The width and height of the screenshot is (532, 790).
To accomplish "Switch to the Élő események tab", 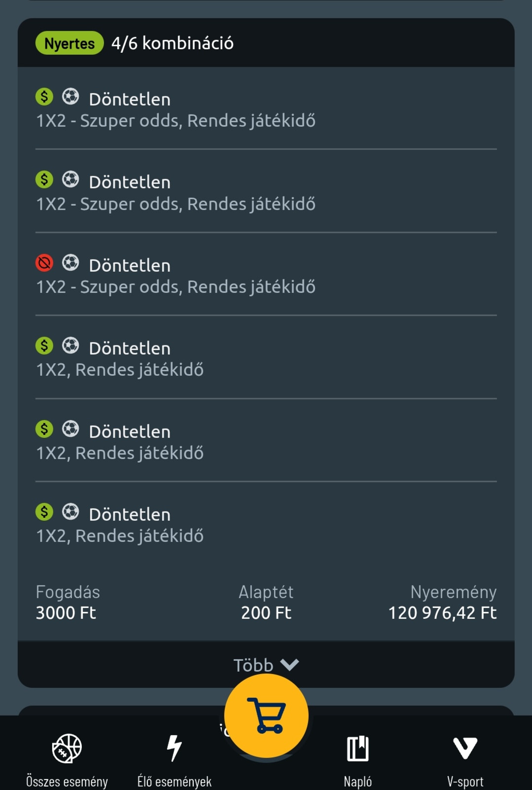I will (x=174, y=781).
